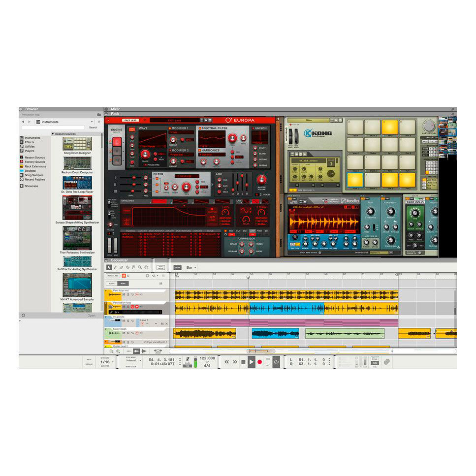476x476 pixels.
Task: Toggle the Delay Comp ON button
Action: click(375, 363)
